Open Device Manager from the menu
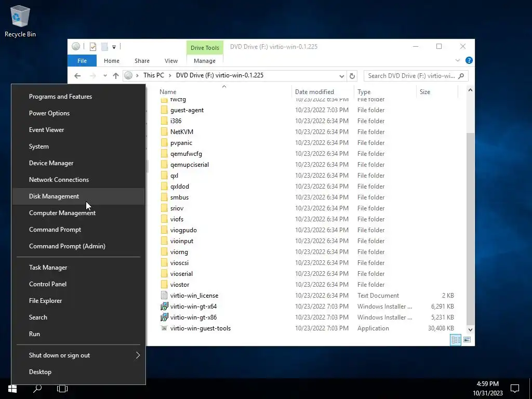This screenshot has height=399, width=532. click(x=78, y=163)
